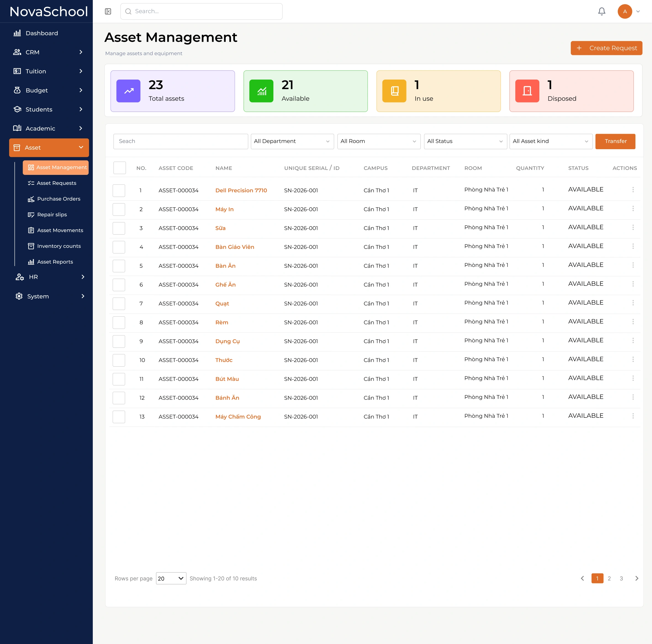Screen dimensions: 652x644
Task: Open actions menu for Sữa row
Action: (633, 228)
